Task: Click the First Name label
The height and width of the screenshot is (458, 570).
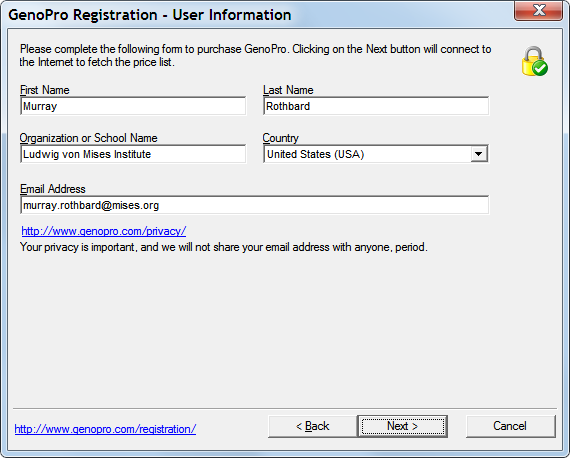Action: (x=45, y=90)
